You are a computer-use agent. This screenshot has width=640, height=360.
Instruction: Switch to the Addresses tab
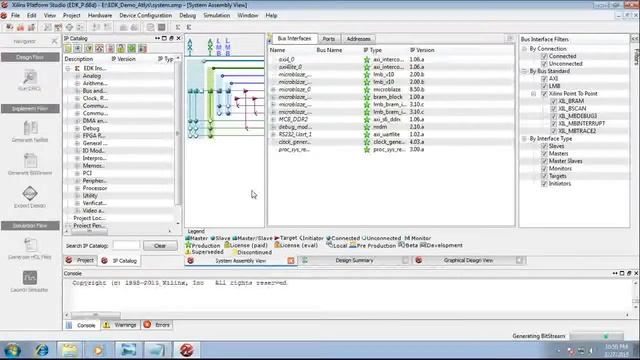click(x=358, y=39)
